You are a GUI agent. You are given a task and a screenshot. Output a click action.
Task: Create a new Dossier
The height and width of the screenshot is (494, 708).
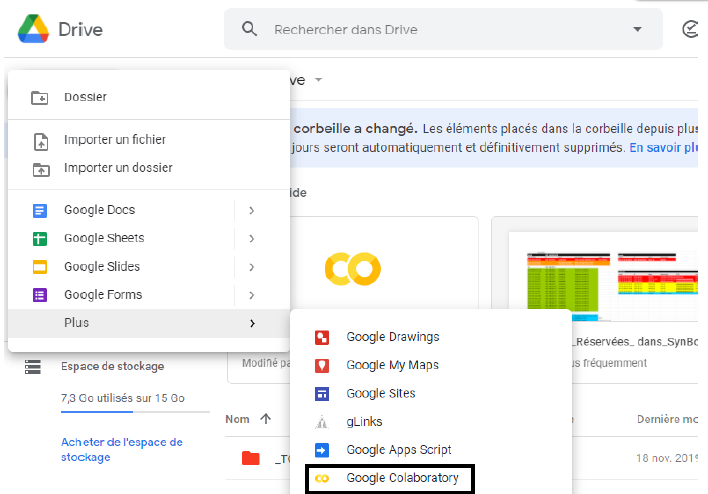[85, 97]
